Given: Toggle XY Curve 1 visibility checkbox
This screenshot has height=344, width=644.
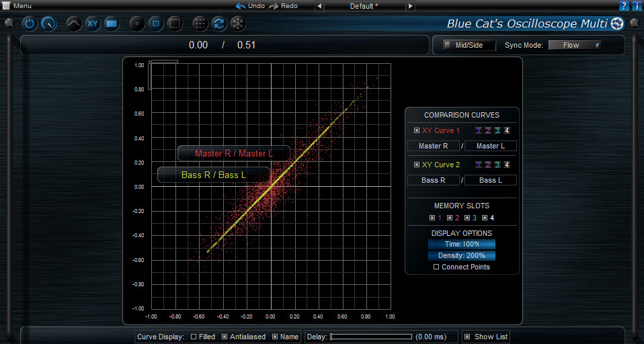Looking at the screenshot, I should click(417, 130).
